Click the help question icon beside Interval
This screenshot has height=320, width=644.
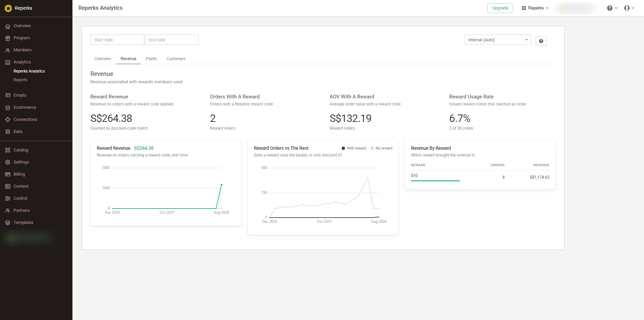(541, 41)
